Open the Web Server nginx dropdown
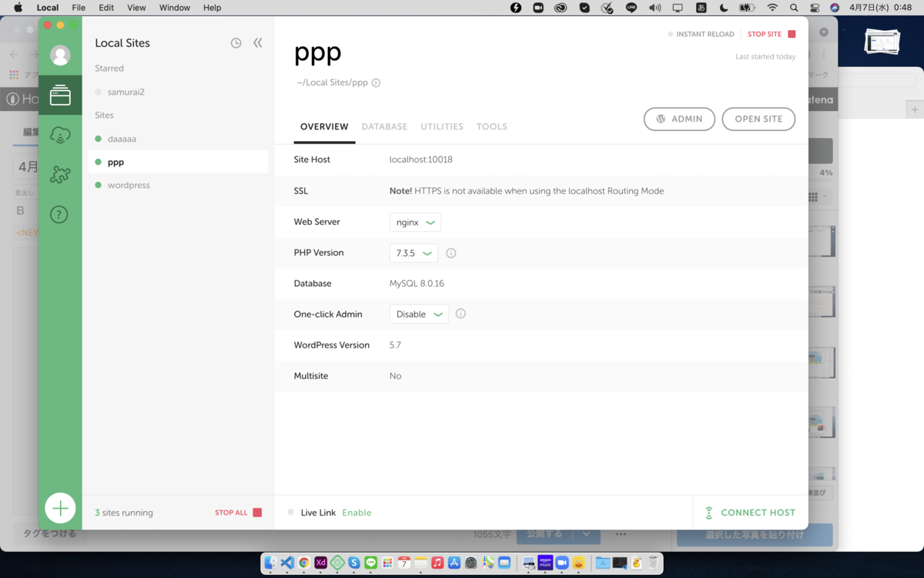The image size is (924, 578). pyautogui.click(x=415, y=222)
